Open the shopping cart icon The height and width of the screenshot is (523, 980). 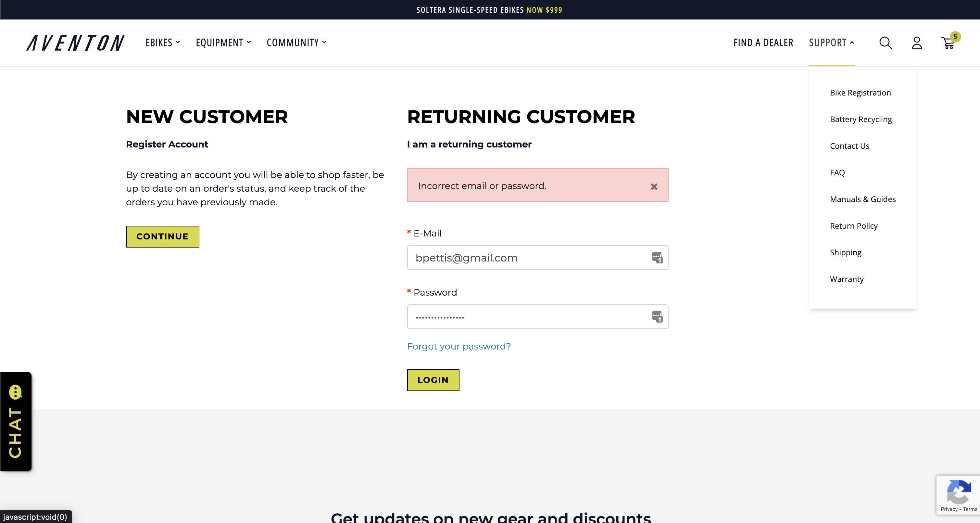point(948,43)
